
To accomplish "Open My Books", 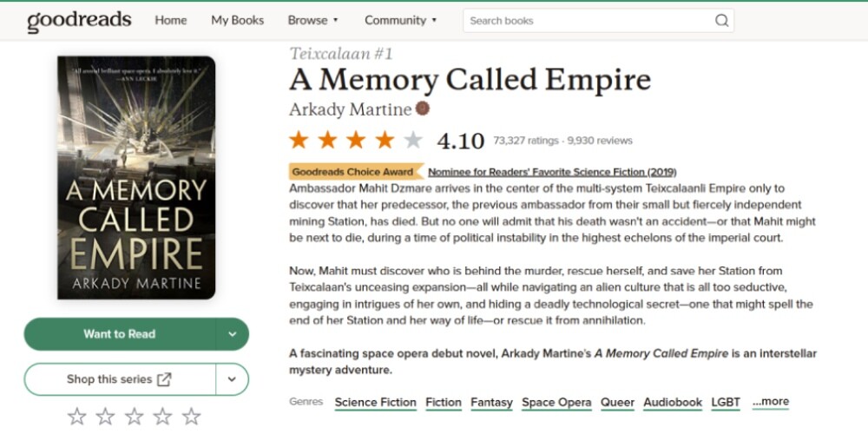I will point(237,20).
